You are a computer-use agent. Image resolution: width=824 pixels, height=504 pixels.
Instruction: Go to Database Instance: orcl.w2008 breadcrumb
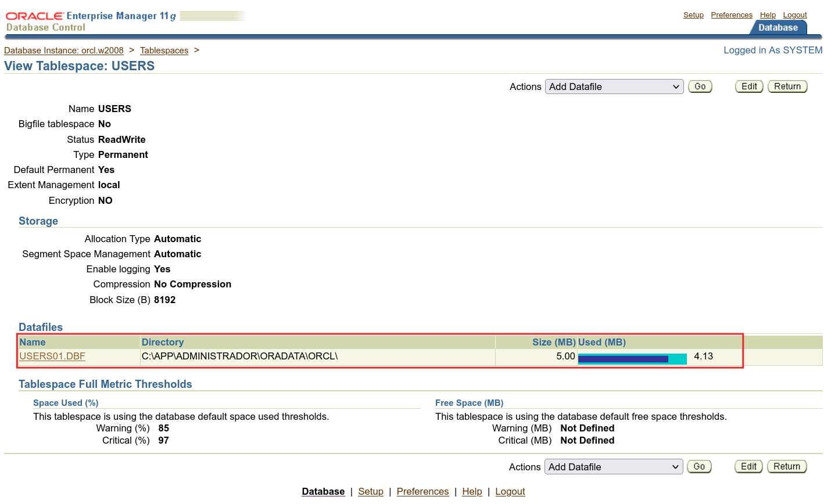tap(64, 51)
